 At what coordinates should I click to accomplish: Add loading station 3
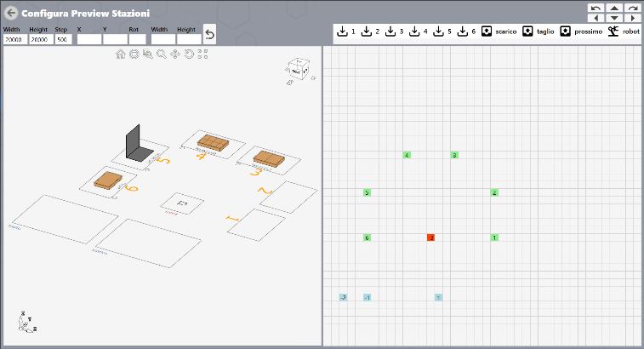394,31
